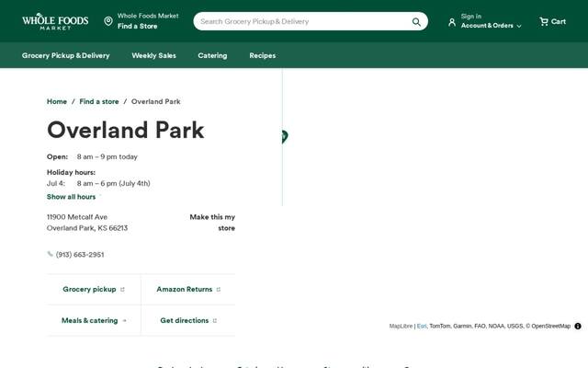
Task: Click the account person icon
Action: (x=452, y=22)
